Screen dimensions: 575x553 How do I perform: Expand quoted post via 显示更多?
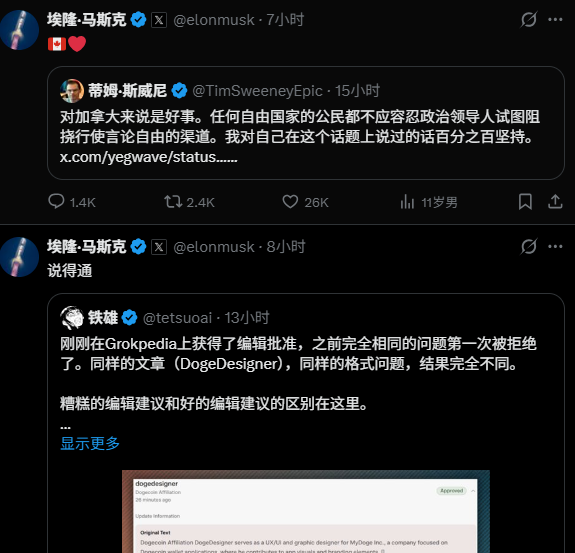pyautogui.click(x=90, y=443)
